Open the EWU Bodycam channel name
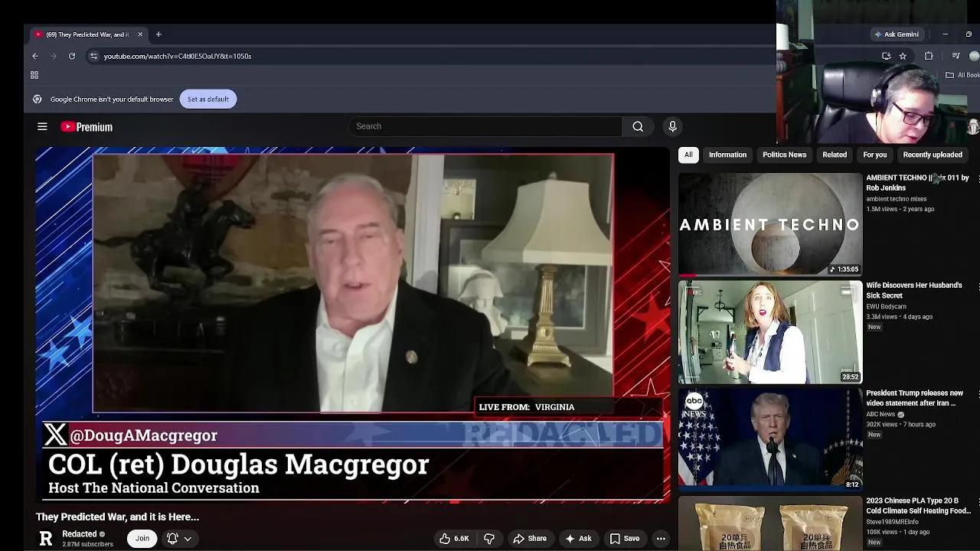Image resolution: width=980 pixels, height=551 pixels. tap(886, 306)
